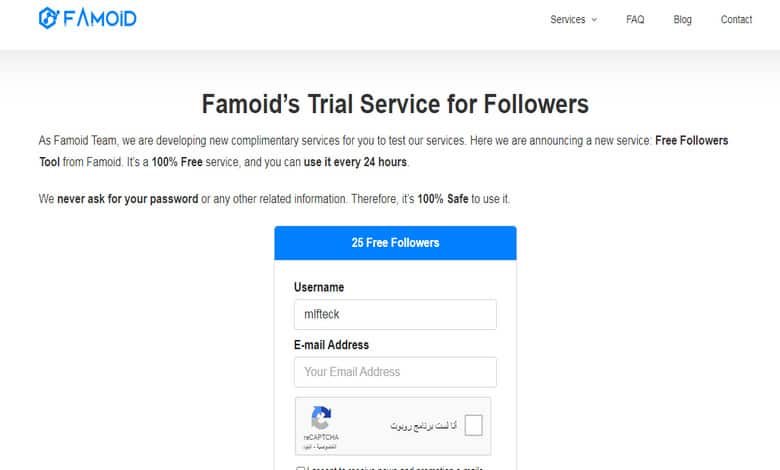Click the reCAPTCHA logo icon
Screen dimensions: 780x470
coord(321,419)
